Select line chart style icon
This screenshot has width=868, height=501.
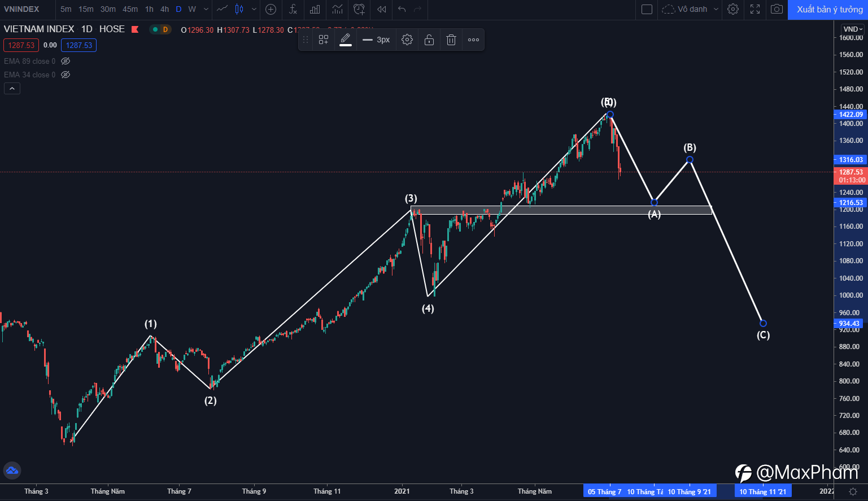tap(223, 9)
